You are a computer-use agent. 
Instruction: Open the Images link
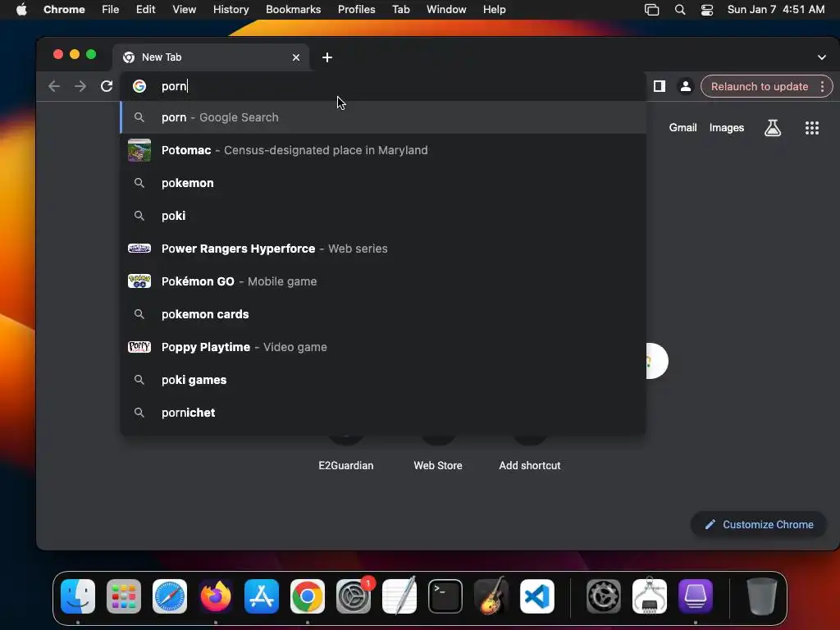tap(727, 127)
